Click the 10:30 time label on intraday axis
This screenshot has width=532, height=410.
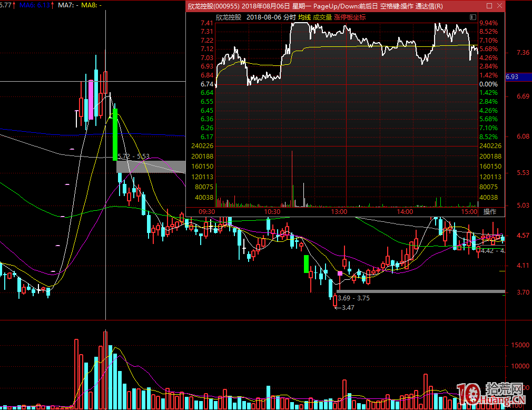272,212
